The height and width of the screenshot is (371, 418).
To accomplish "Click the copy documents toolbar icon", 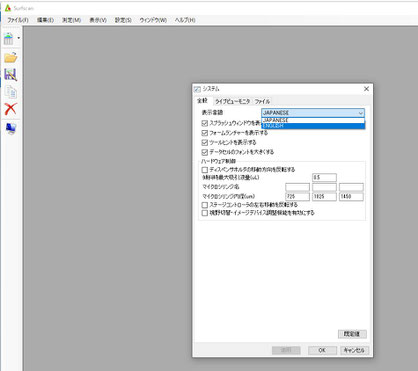I will click(x=11, y=92).
